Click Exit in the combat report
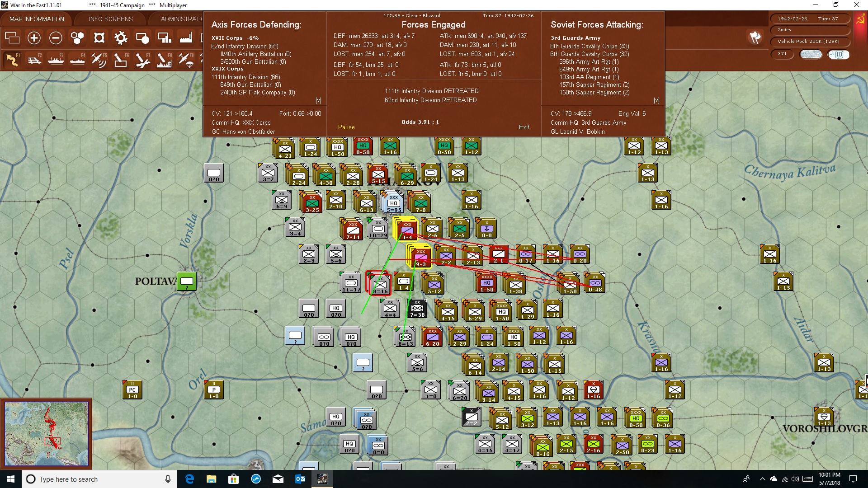The height and width of the screenshot is (488, 868). pos(524,127)
